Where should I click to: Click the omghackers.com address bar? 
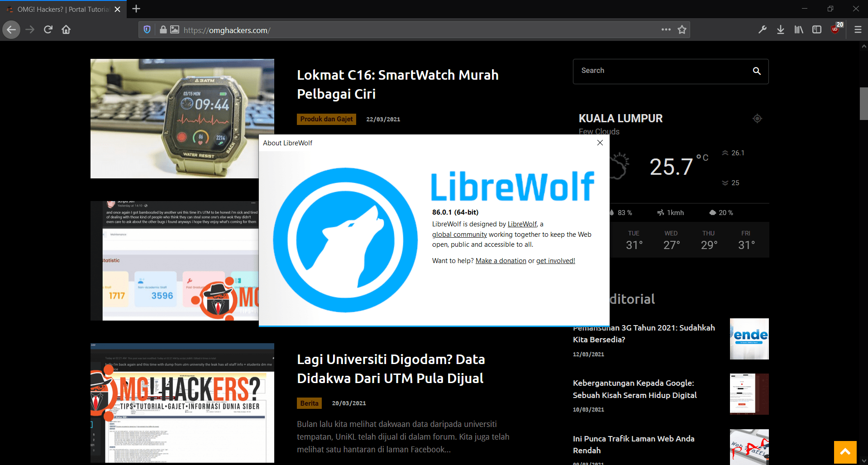click(414, 30)
